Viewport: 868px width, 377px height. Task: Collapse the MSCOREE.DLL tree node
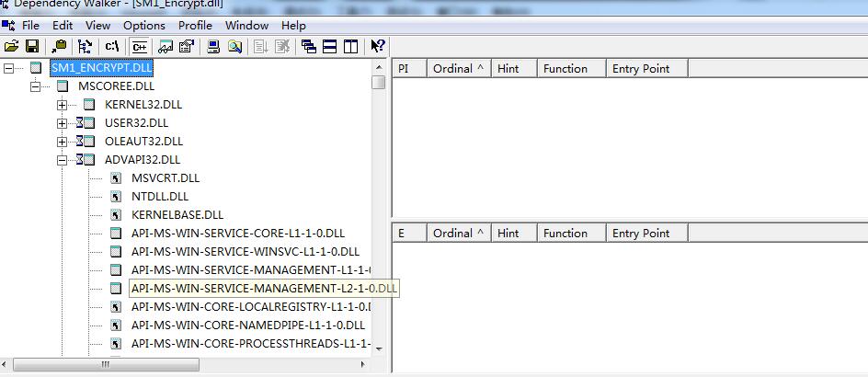(x=36, y=86)
